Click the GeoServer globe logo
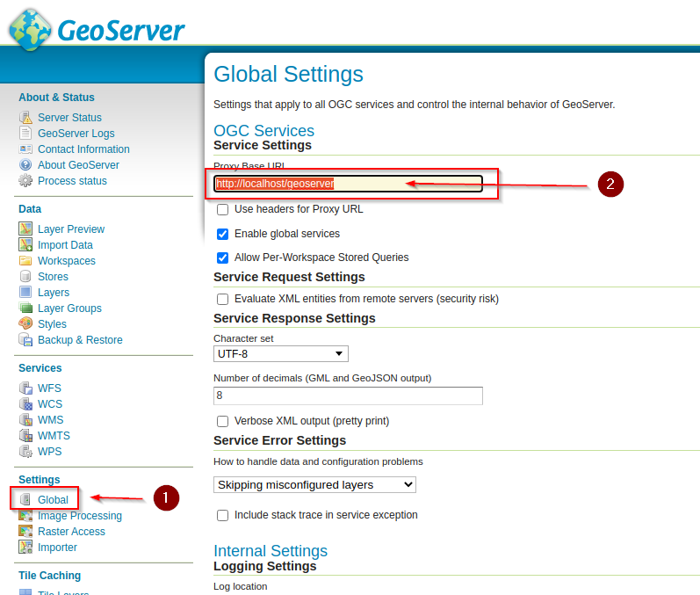This screenshot has width=700, height=595. click(x=31, y=30)
